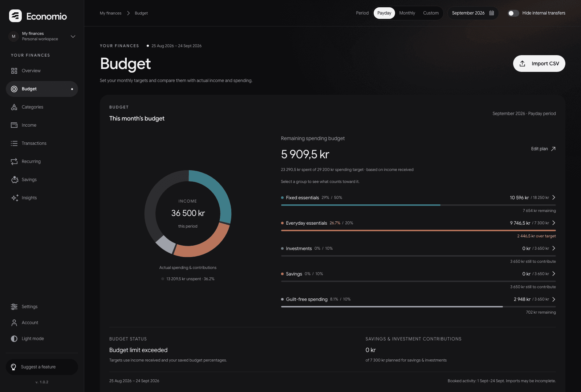The height and width of the screenshot is (392, 581).
Task: Expand the Investments group chevron
Action: click(554, 248)
